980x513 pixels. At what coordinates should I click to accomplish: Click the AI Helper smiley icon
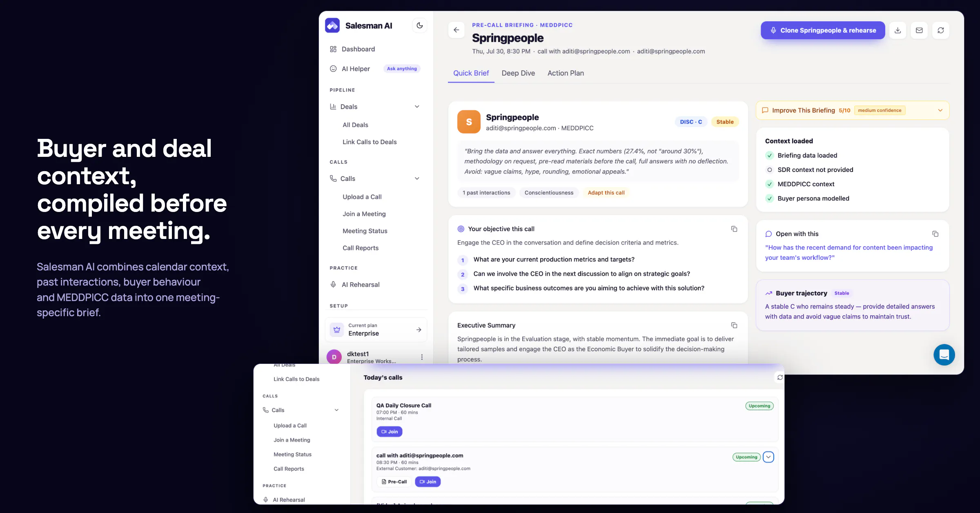click(333, 69)
